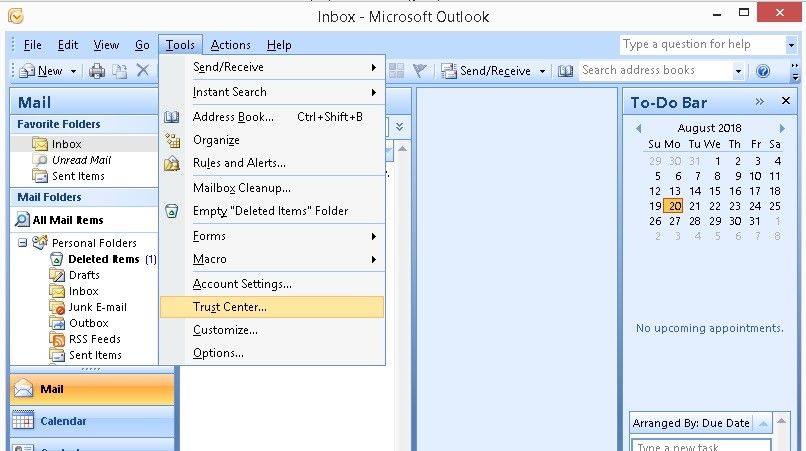This screenshot has height=451, width=806.
Task: Click the Delete X toolbar icon
Action: 142,70
